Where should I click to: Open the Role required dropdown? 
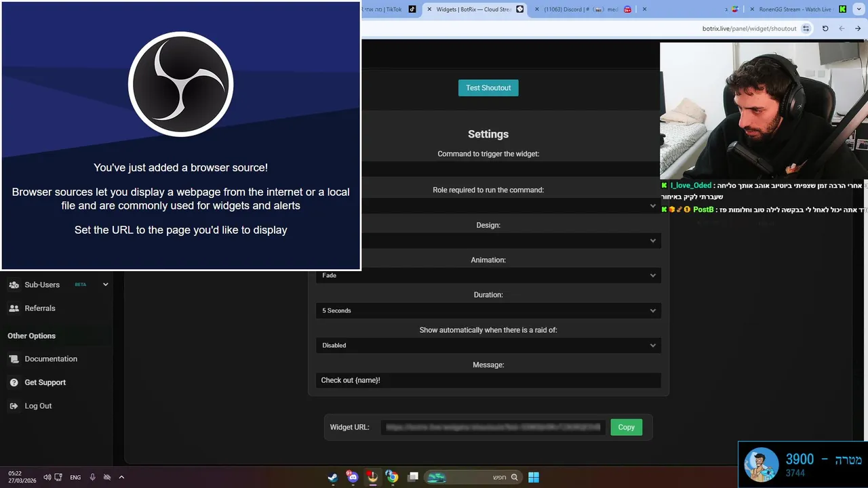click(x=511, y=205)
